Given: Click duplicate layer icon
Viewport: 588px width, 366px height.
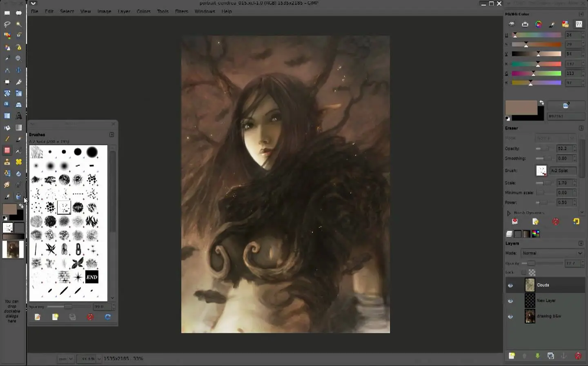Looking at the screenshot, I should pyautogui.click(x=550, y=356).
